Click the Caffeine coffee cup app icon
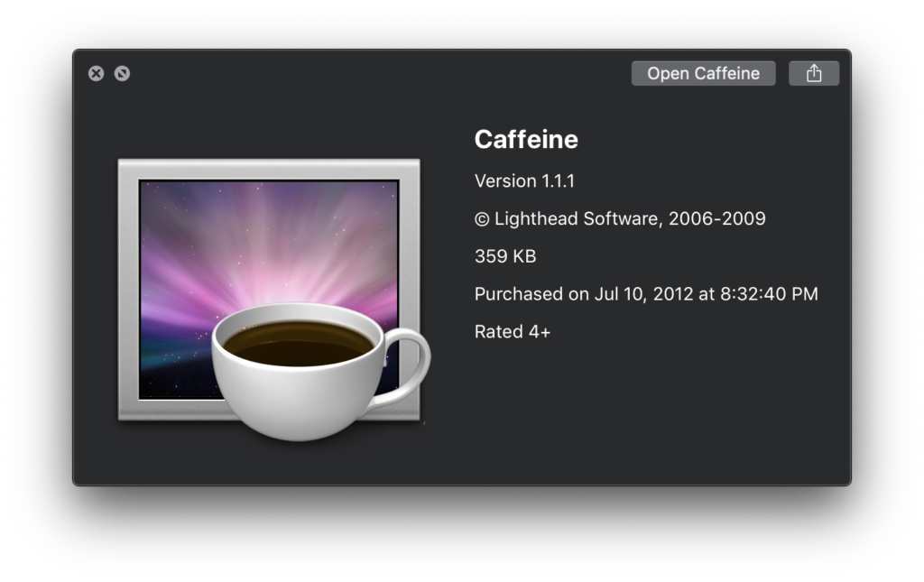 [x=274, y=300]
